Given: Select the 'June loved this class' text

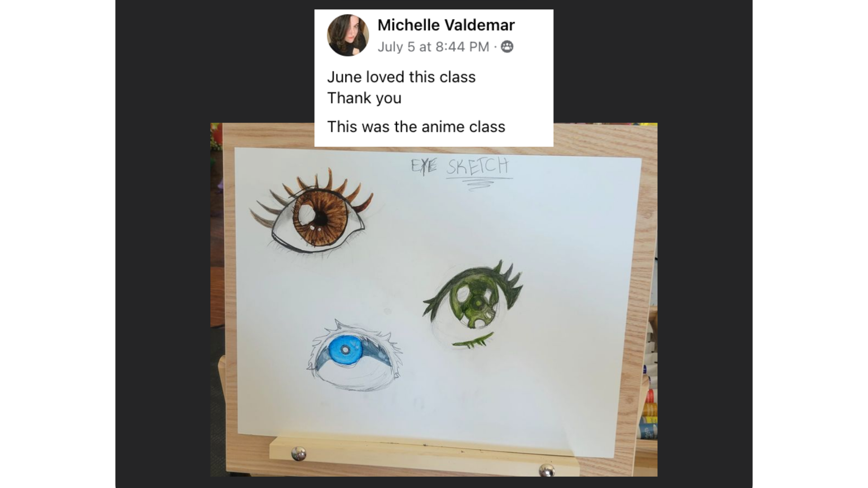Looking at the screenshot, I should [x=401, y=77].
